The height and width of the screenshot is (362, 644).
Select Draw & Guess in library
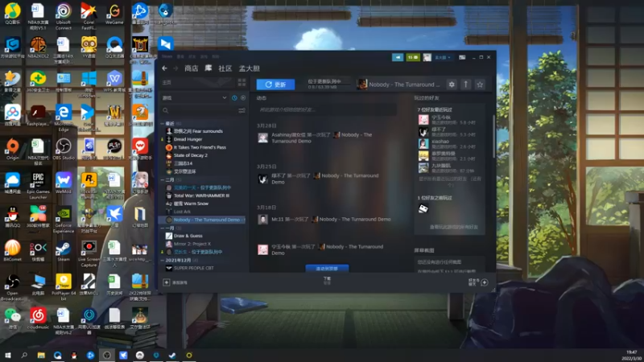(188, 236)
